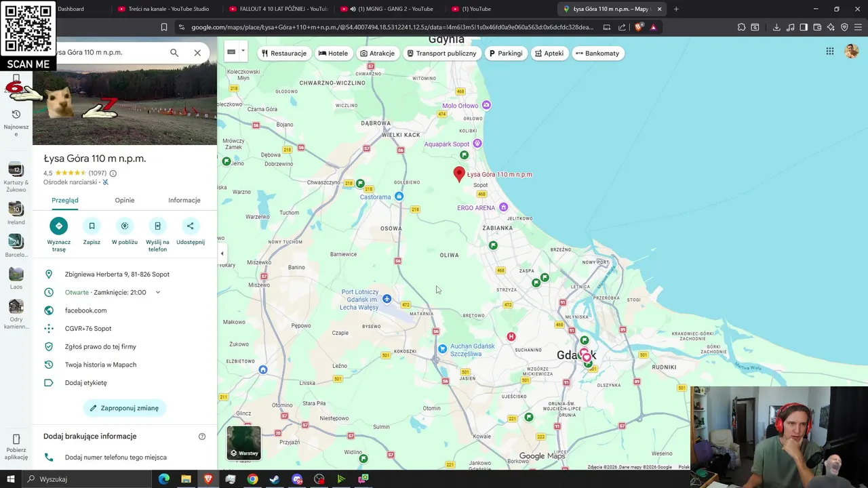Image resolution: width=868 pixels, height=488 pixels.
Task: Click the address bar URL
Action: 392,27
